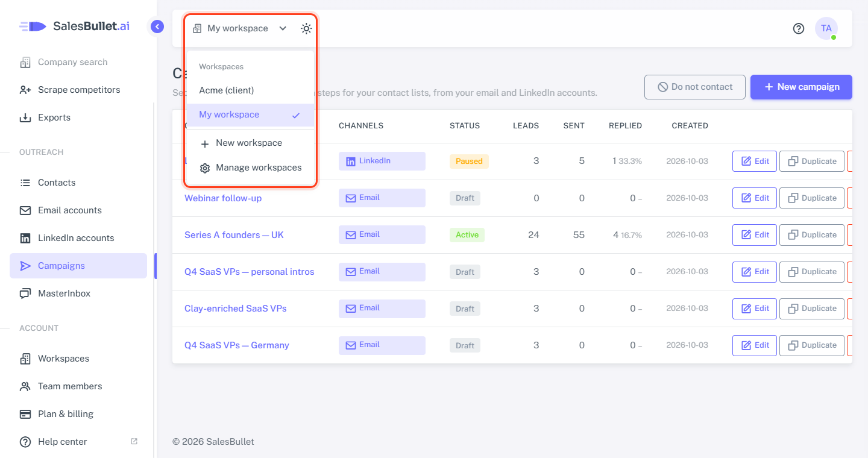Viewport: 868px width, 458px height.
Task: Open the Exports page
Action: pos(78,118)
